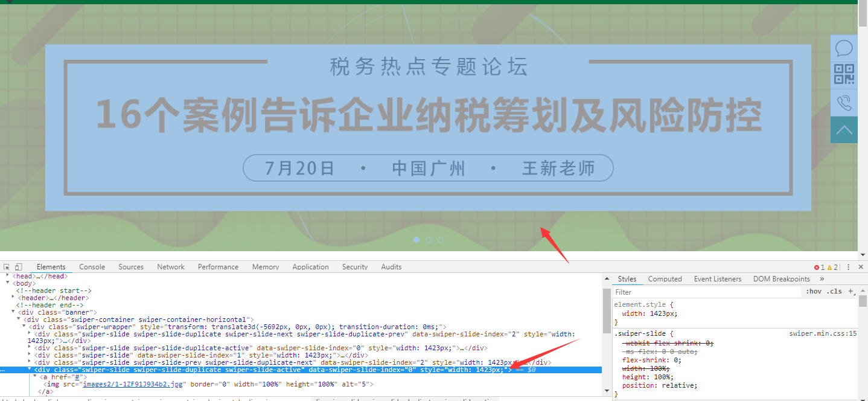Image resolution: width=868 pixels, height=401 pixels.
Task: Toggle the device toolbar icon
Action: click(19, 266)
